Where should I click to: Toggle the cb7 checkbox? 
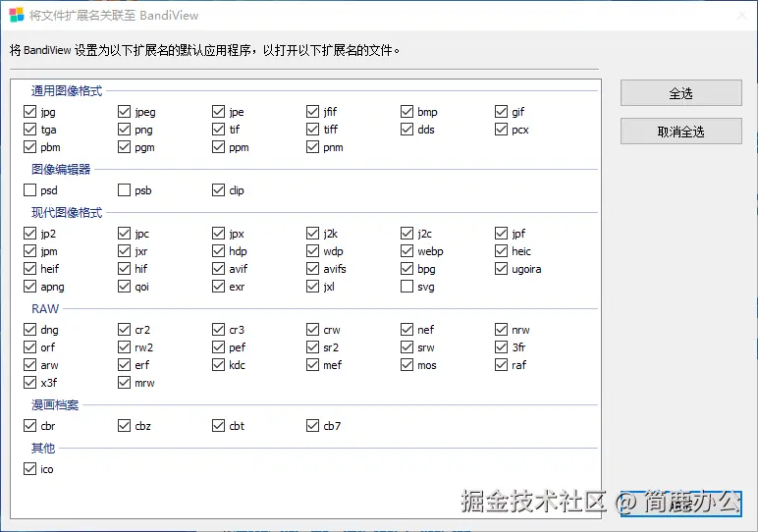point(313,426)
